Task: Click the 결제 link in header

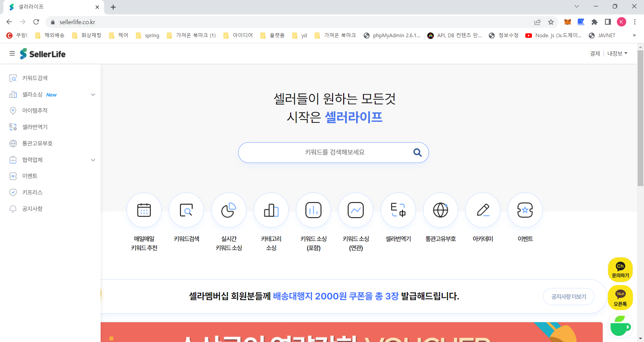Action: (x=595, y=54)
